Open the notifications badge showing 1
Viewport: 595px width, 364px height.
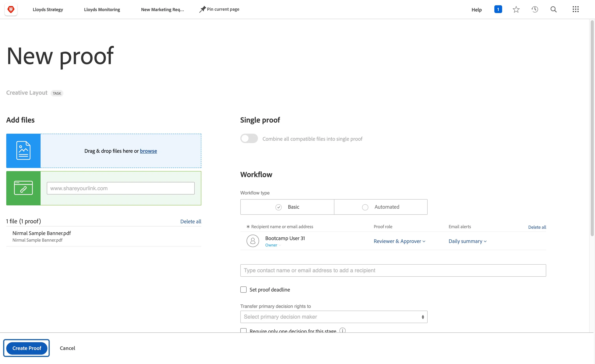[x=498, y=9]
